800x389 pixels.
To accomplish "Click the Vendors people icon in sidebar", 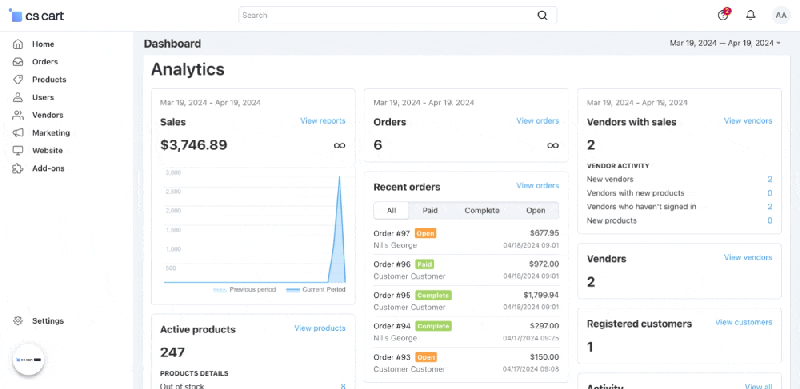I will [x=18, y=115].
